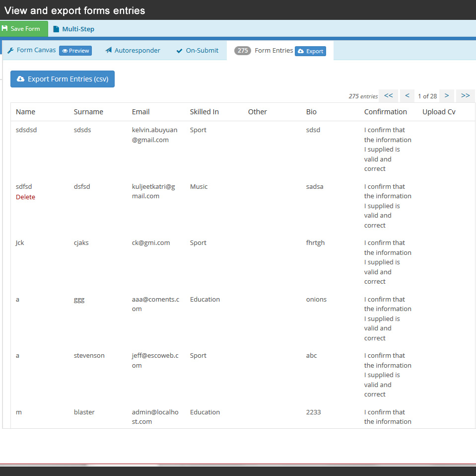The width and height of the screenshot is (476, 476).
Task: Click the Email column header
Action: point(140,112)
